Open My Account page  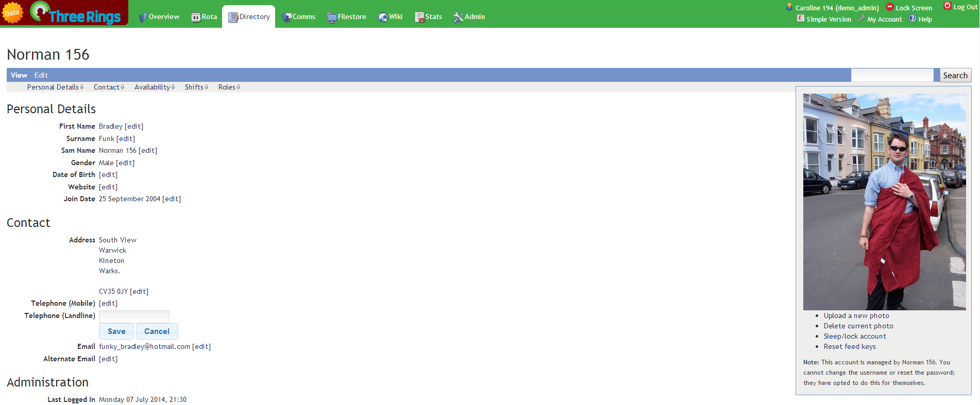pos(885,19)
